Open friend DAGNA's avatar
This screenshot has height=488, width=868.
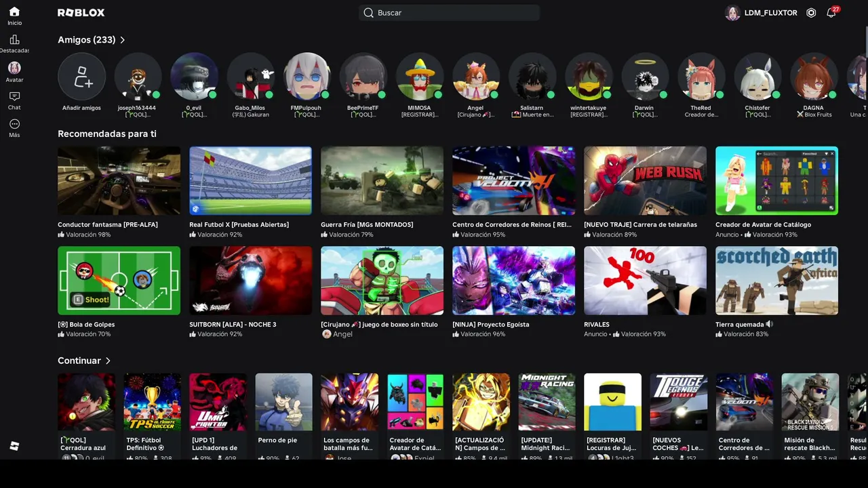pos(813,77)
